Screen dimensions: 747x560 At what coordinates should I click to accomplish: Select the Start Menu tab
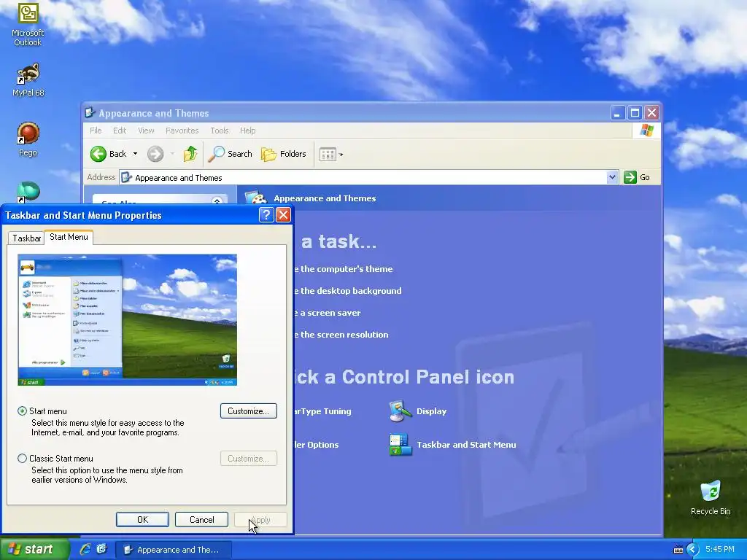[69, 237]
